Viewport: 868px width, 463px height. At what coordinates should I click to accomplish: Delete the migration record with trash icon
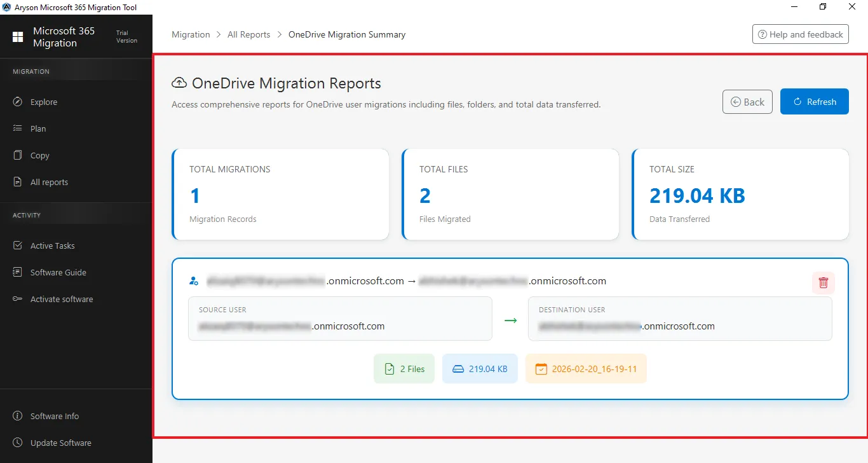[x=823, y=283]
